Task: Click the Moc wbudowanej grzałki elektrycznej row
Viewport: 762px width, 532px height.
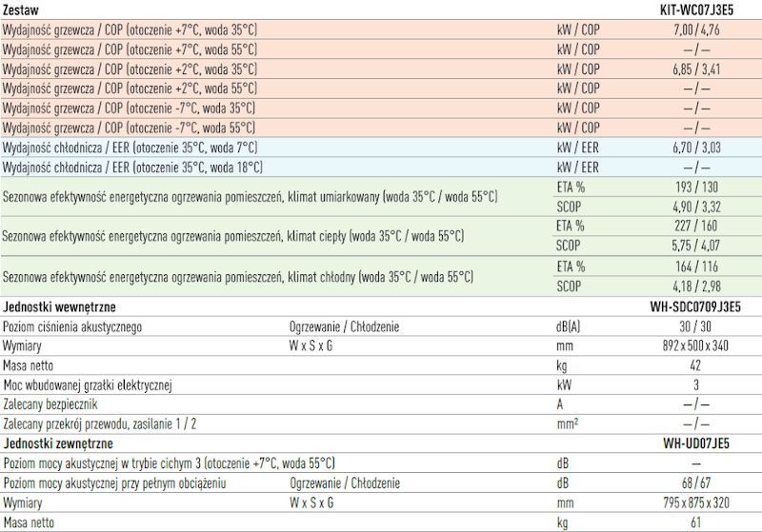Action: click(381, 384)
